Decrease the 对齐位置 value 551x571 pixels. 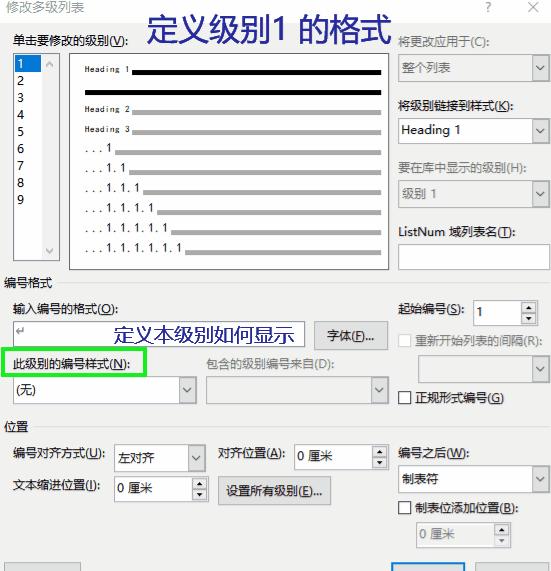(x=380, y=463)
